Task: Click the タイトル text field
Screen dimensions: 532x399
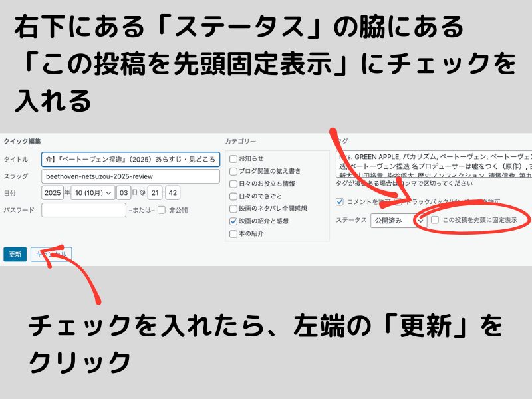Action: click(130, 160)
